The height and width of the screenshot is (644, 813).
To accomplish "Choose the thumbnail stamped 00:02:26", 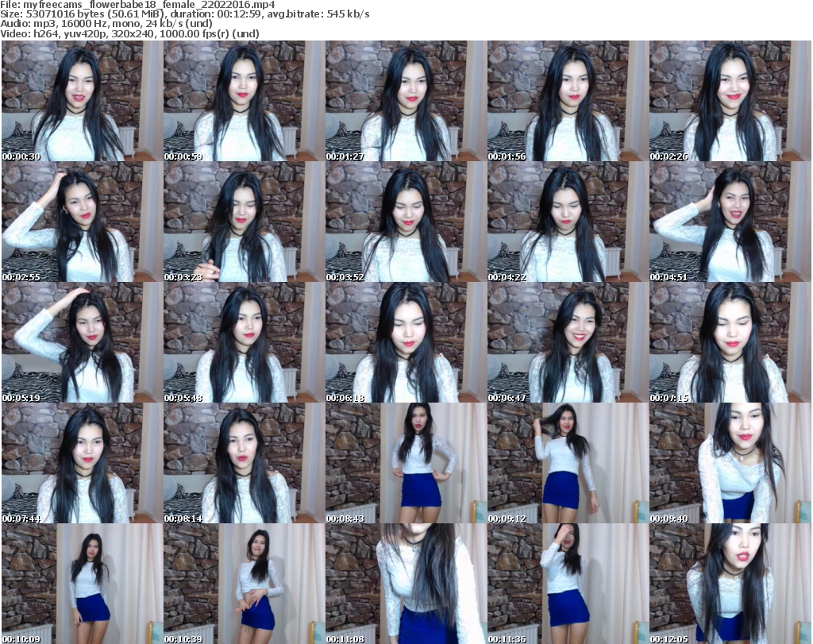I will coord(730,101).
